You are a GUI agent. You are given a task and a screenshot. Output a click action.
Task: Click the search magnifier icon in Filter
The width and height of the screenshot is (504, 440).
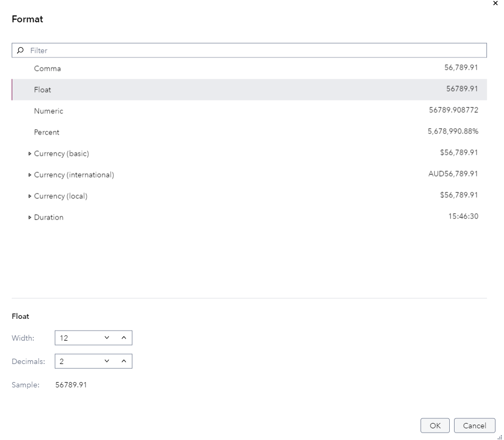click(x=20, y=50)
